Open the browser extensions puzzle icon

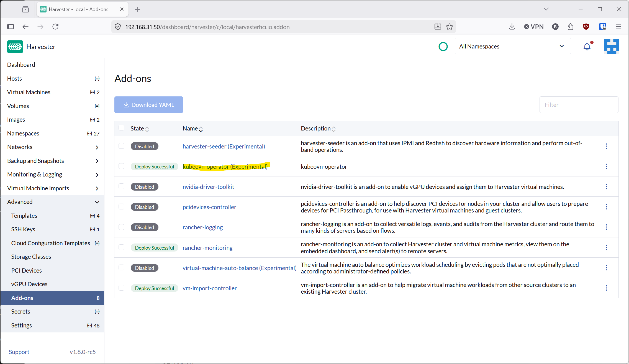570,27
